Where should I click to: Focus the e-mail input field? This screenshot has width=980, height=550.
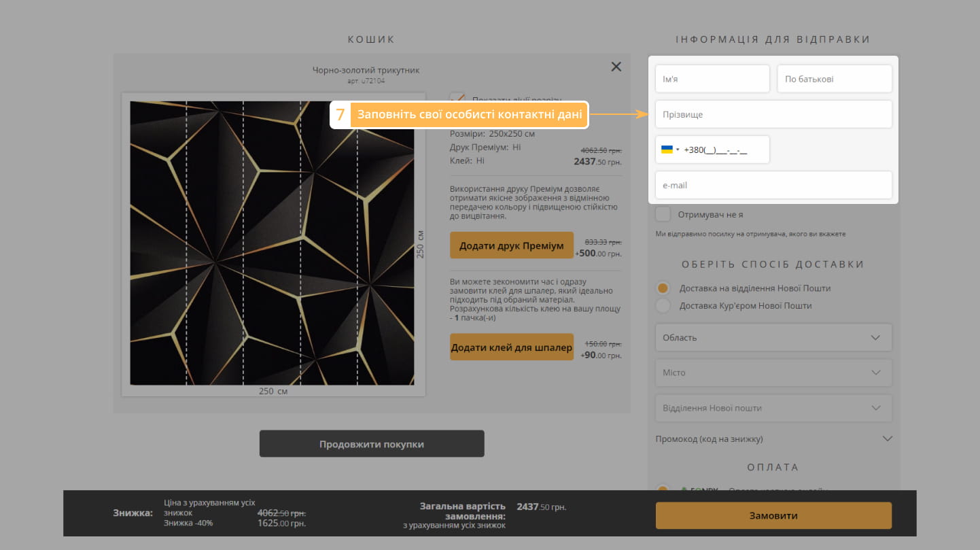point(773,185)
